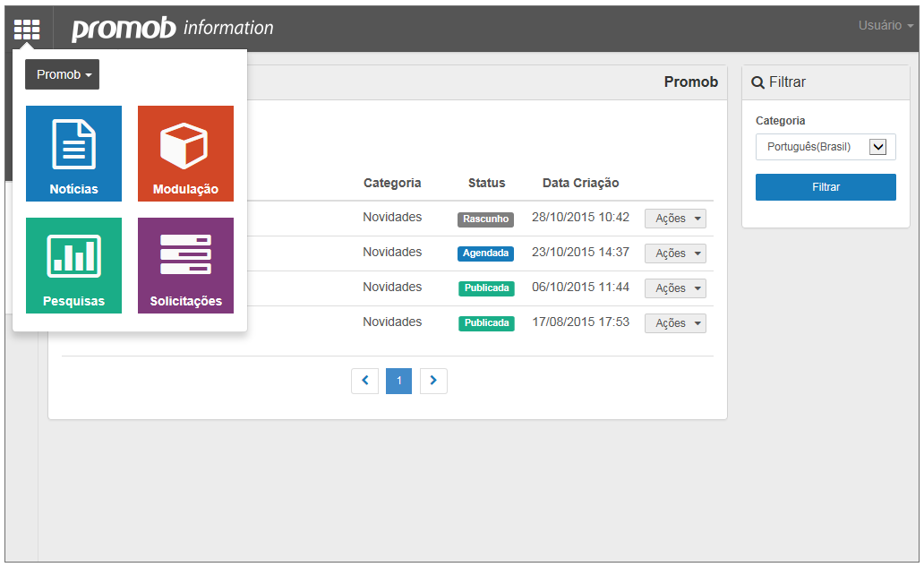Expand Ações for the 17/08/2015 row
Screen dimensions: 924x567
(675, 323)
